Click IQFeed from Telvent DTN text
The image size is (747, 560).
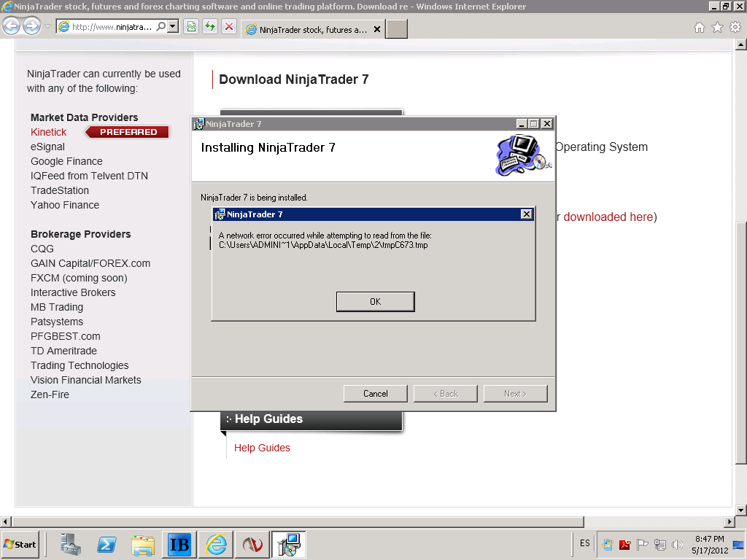[89, 176]
